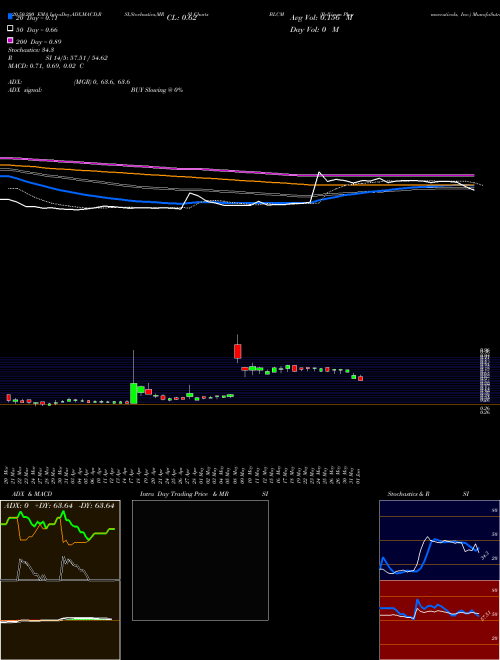
Task: Click the 'Day Vol: 0 M' label
Action: tap(314, 30)
